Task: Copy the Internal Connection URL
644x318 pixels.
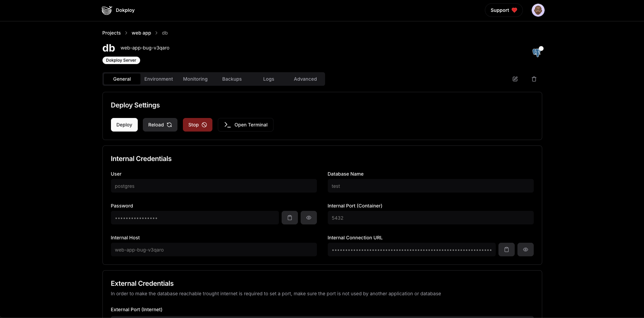Action: coord(507,250)
